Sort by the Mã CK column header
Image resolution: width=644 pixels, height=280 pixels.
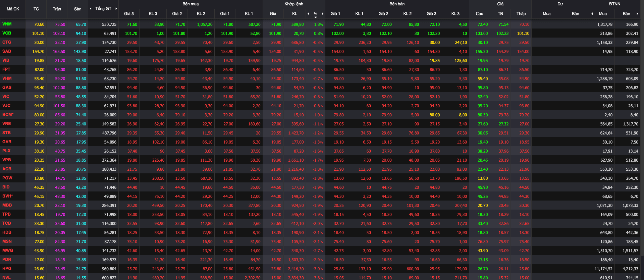point(13,9)
